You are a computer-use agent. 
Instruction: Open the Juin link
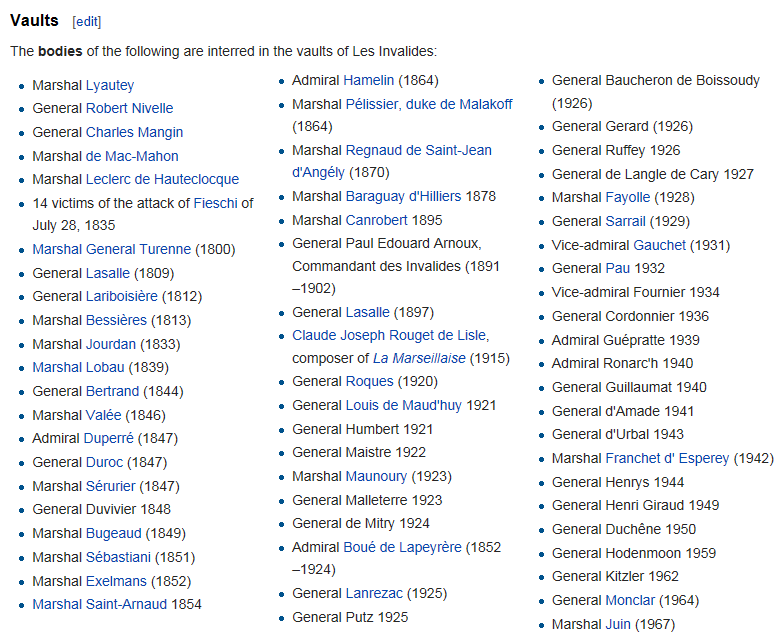618,624
